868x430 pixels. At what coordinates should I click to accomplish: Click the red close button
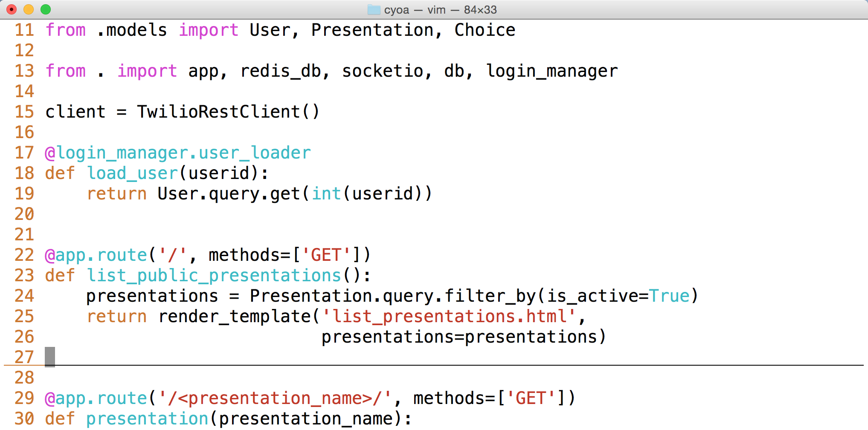(x=11, y=8)
